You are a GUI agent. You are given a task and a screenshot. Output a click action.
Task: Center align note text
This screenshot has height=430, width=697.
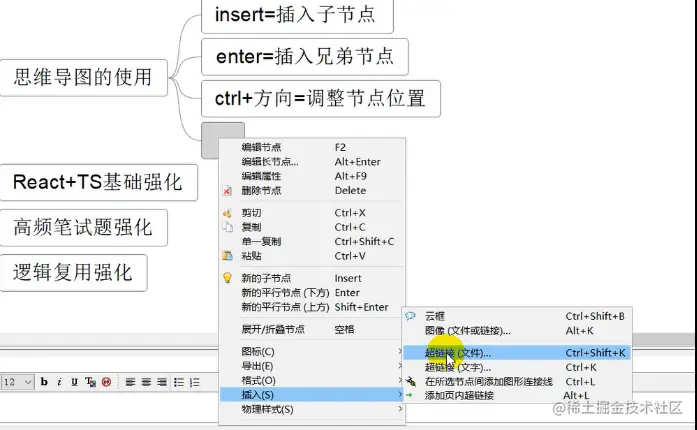pos(146,382)
